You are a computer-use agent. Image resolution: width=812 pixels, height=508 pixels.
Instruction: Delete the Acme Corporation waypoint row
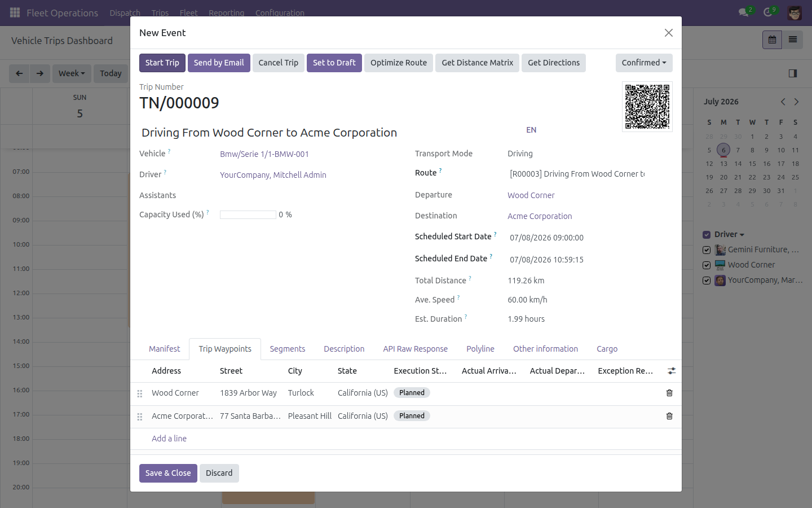[x=669, y=416]
